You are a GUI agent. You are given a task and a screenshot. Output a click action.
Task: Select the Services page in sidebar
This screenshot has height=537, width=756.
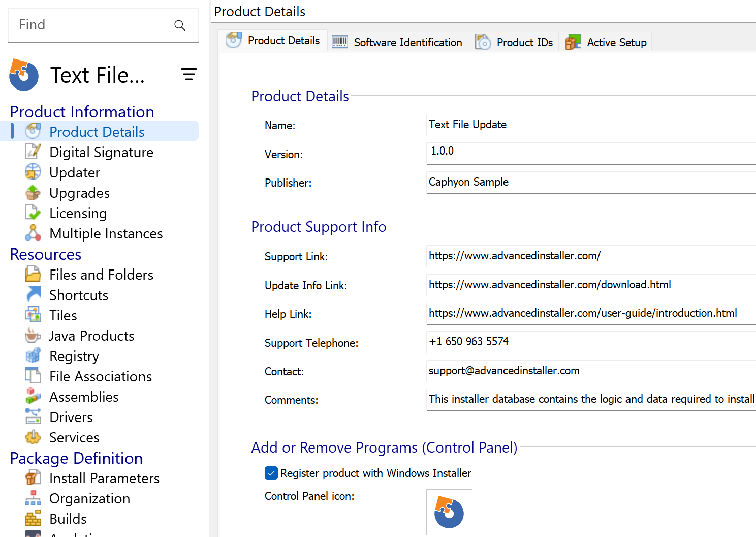pyautogui.click(x=74, y=437)
